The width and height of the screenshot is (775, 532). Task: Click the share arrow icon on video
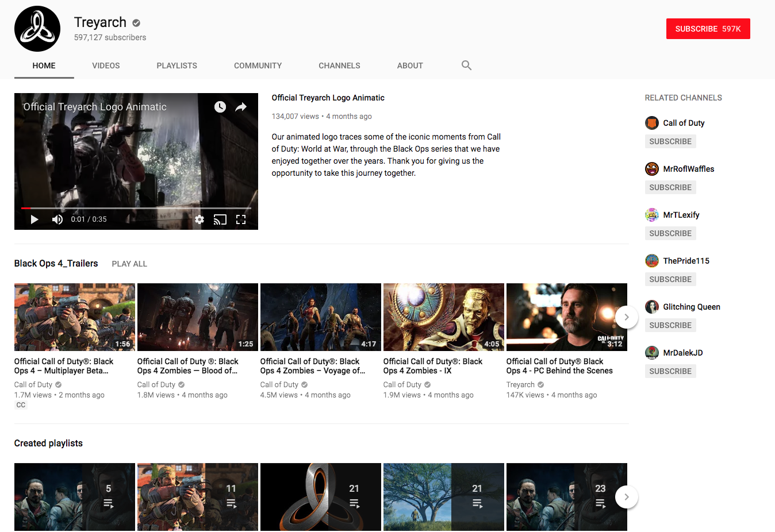click(241, 107)
